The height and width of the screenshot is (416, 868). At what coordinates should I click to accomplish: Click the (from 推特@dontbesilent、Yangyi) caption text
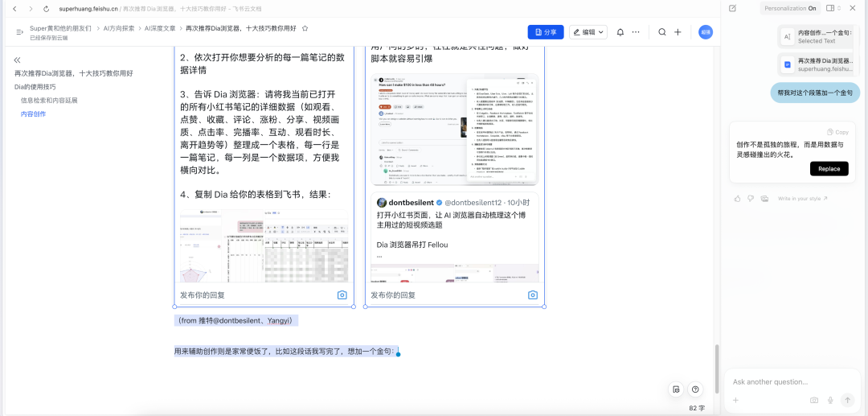click(235, 320)
